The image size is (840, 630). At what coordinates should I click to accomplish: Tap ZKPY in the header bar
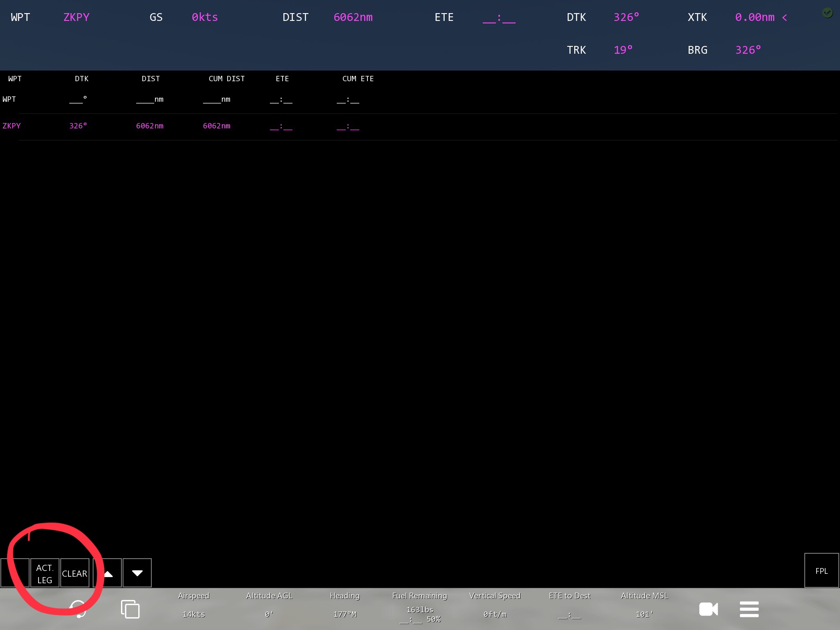(x=76, y=17)
